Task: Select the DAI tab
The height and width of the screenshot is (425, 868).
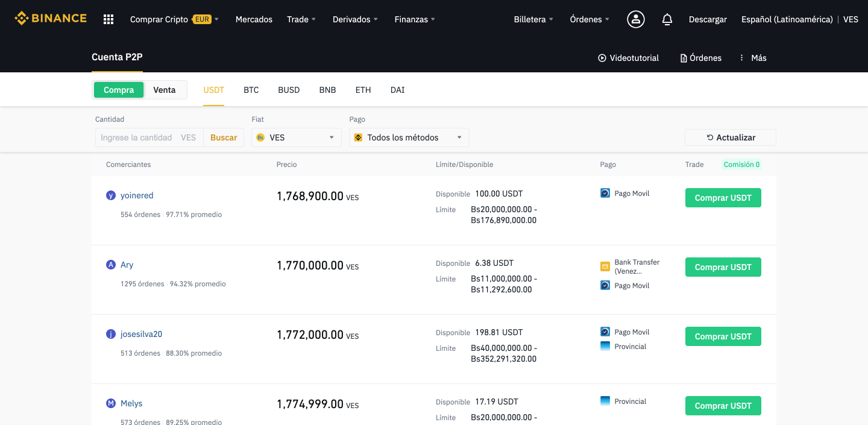Action: point(397,90)
